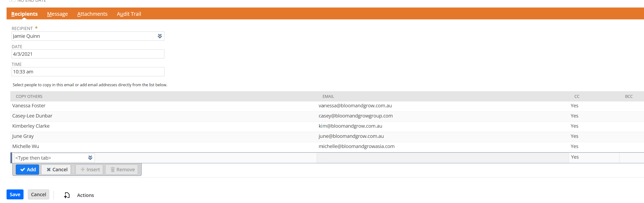Click the COPY OTHERS column header
The image size is (644, 203).
tap(29, 96)
